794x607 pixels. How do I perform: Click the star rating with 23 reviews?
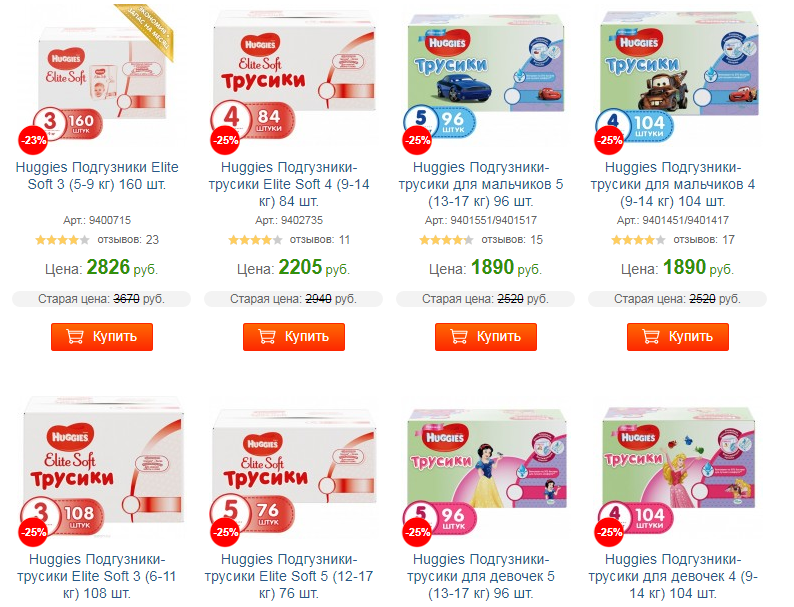62,240
